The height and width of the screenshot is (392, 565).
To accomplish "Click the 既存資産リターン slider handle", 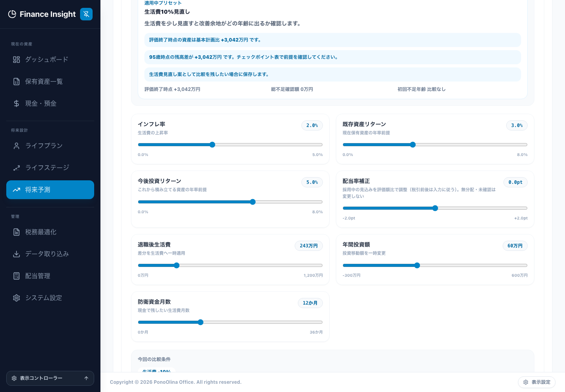I will point(413,145).
